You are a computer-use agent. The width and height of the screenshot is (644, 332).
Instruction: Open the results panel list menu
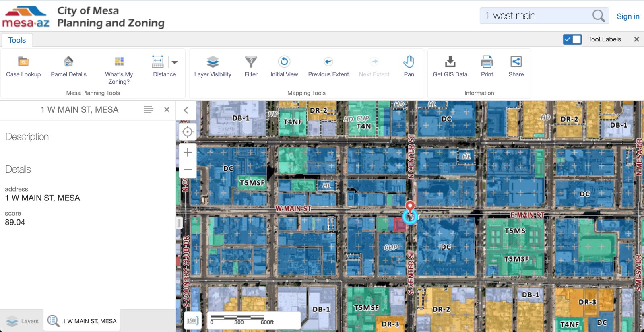coord(149,109)
